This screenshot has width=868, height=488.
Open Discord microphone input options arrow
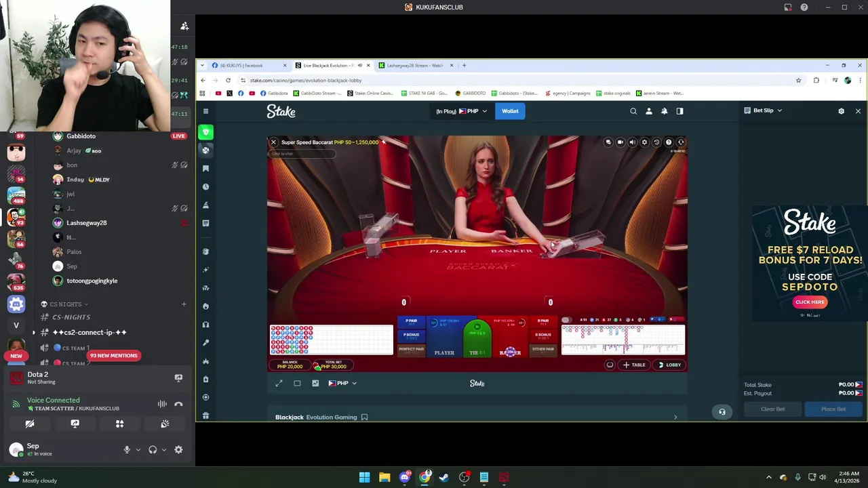(x=138, y=449)
